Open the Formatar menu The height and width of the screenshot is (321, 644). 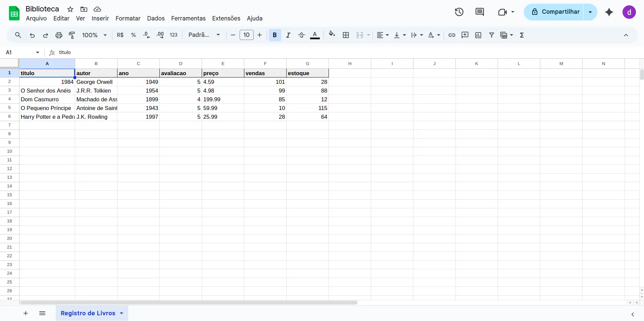tap(128, 18)
